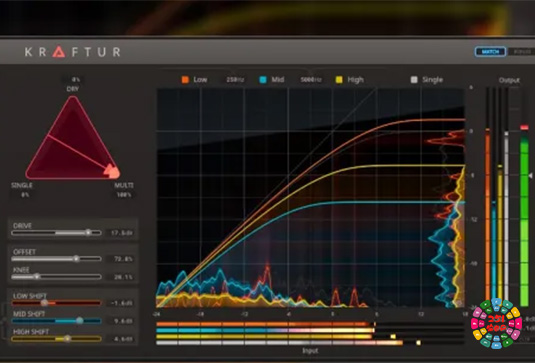This screenshot has height=363, width=535.
Task: Click the SINGLE label under triangle
Action: click(x=22, y=185)
